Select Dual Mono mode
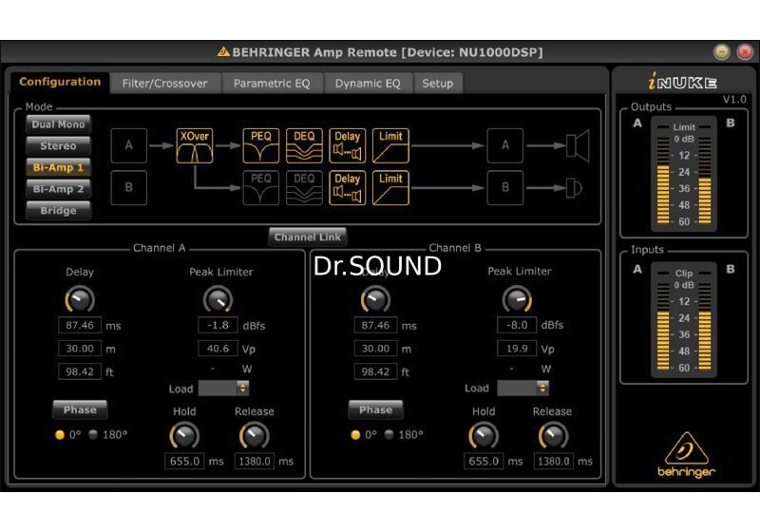760x532 pixels. [58, 124]
